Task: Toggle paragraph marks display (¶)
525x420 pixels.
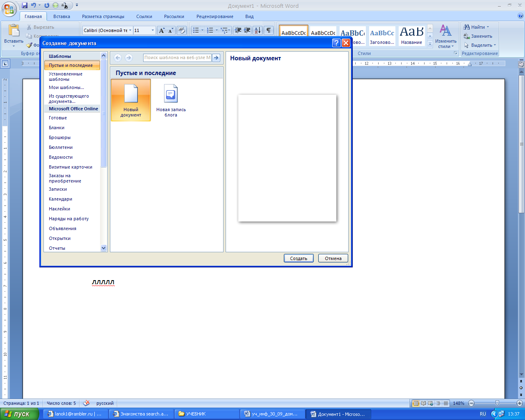Action: [269, 30]
